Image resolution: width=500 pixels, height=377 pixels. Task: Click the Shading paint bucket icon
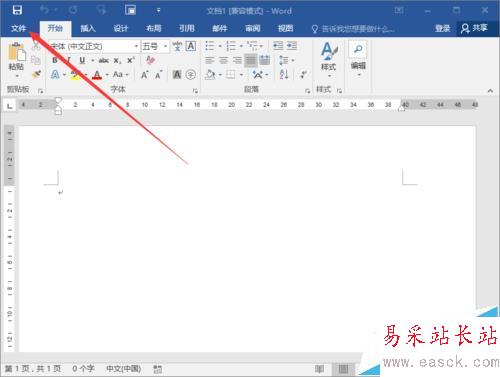(x=210, y=75)
